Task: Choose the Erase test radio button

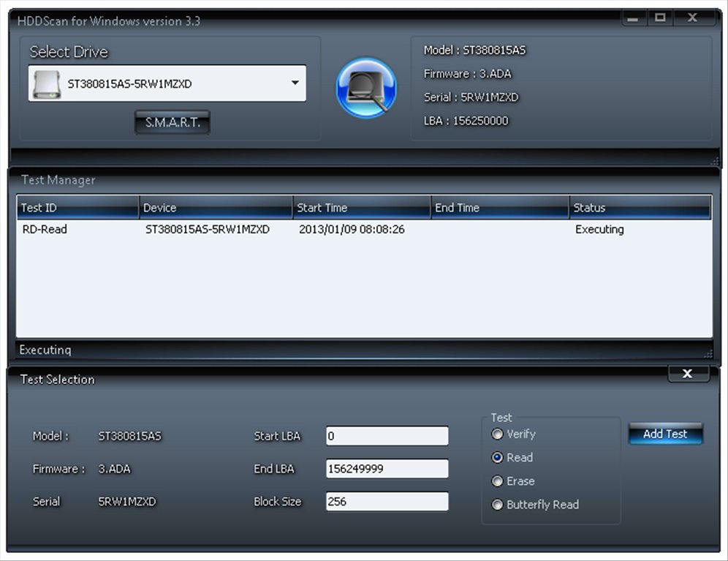Action: click(497, 481)
